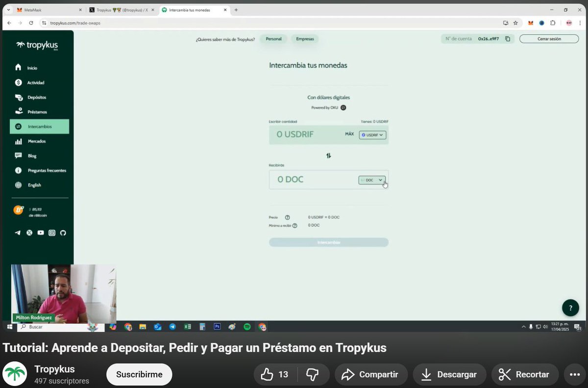This screenshot has height=388, width=588.
Task: Click the address bar URL
Action: (x=75, y=23)
